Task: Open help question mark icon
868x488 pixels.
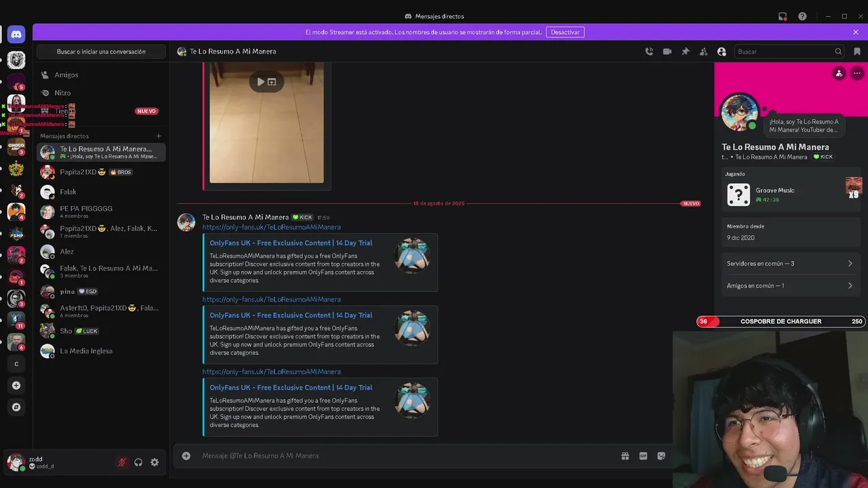Action: click(x=802, y=16)
